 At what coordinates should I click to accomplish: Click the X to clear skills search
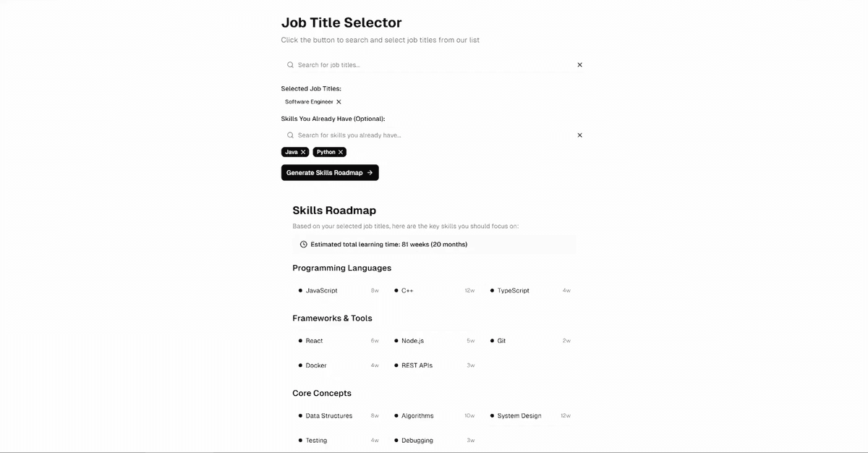point(579,135)
